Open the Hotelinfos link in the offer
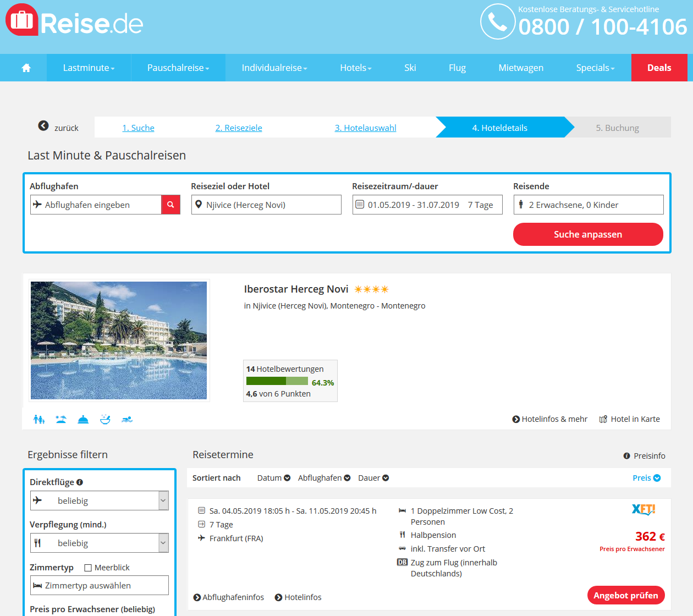This screenshot has height=616, width=693. pos(298,597)
